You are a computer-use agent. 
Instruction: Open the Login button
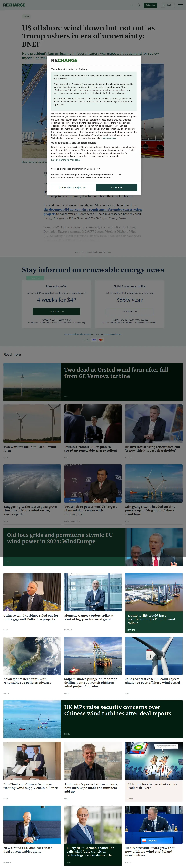(168, 5)
